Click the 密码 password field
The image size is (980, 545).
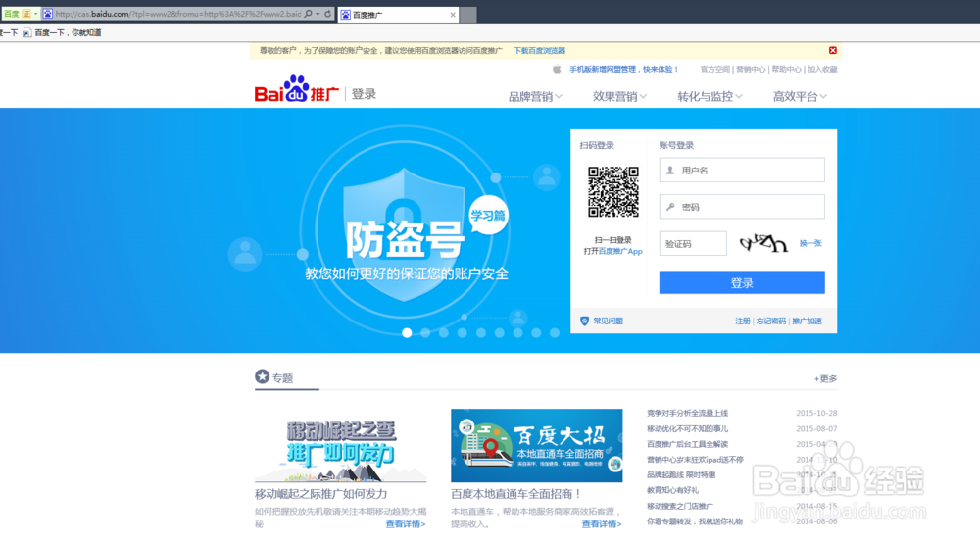[x=742, y=207]
